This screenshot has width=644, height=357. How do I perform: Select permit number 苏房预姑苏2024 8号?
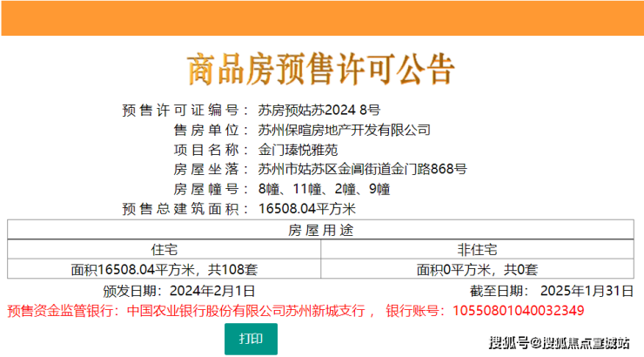pos(319,110)
